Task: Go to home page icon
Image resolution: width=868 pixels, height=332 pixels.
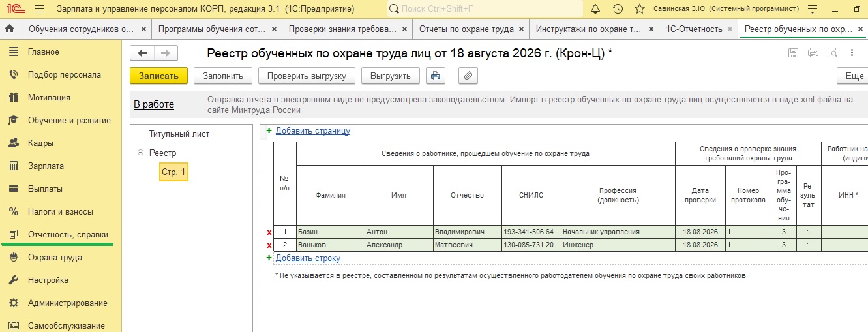Action: point(10,29)
